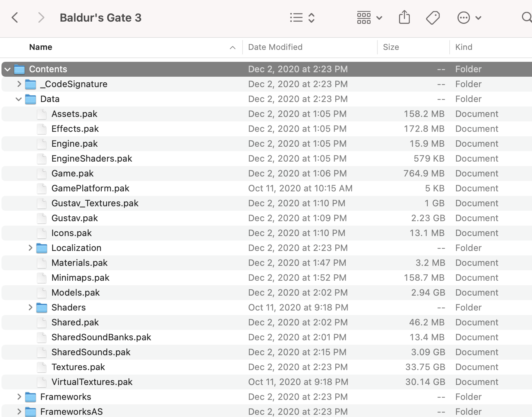The image size is (532, 417).
Task: Click the 30.14 GB size of VirtualTextures.pak
Action: coord(425,382)
